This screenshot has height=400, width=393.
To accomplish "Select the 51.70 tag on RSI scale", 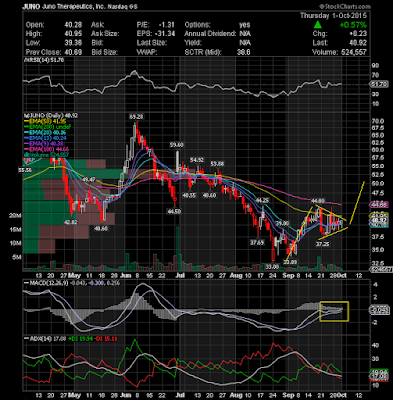I will click(x=379, y=85).
